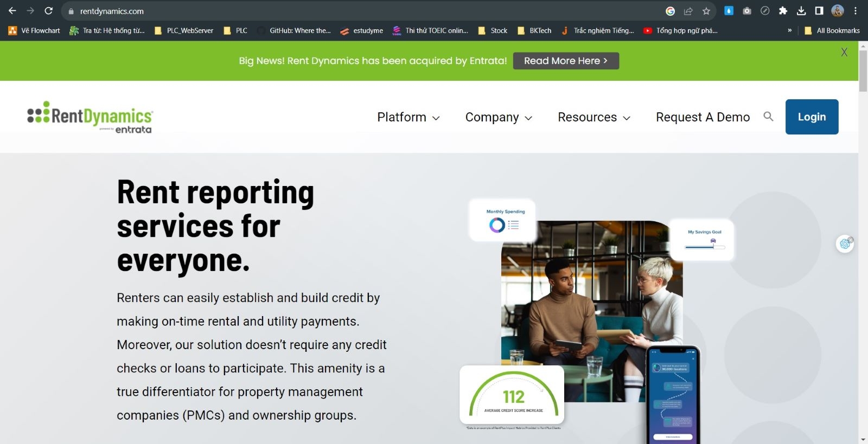View site information via the lock icon

71,11
